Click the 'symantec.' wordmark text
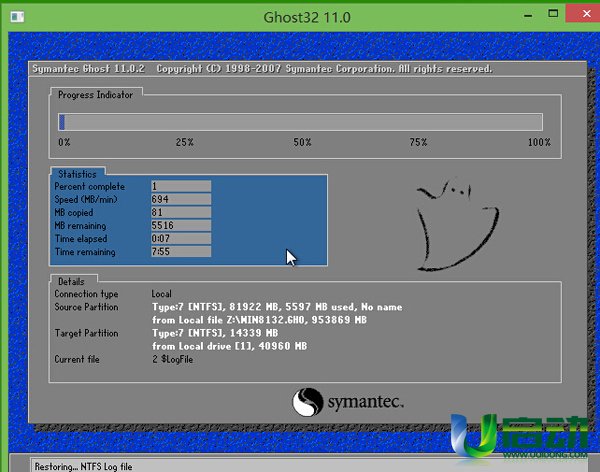The width and height of the screenshot is (600, 472). point(365,402)
